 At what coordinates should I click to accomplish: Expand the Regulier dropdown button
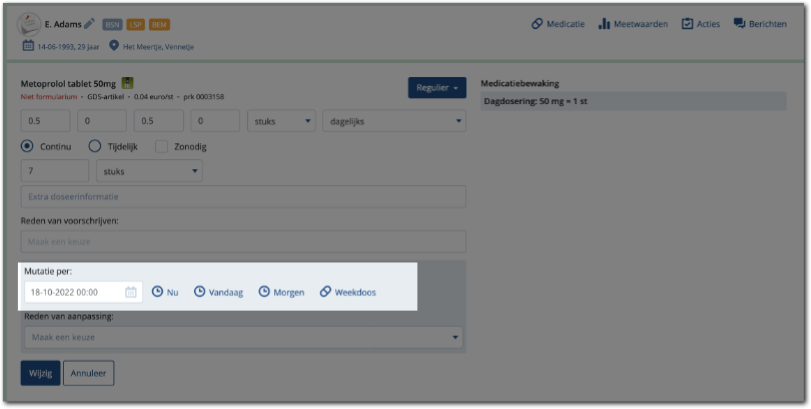(437, 88)
